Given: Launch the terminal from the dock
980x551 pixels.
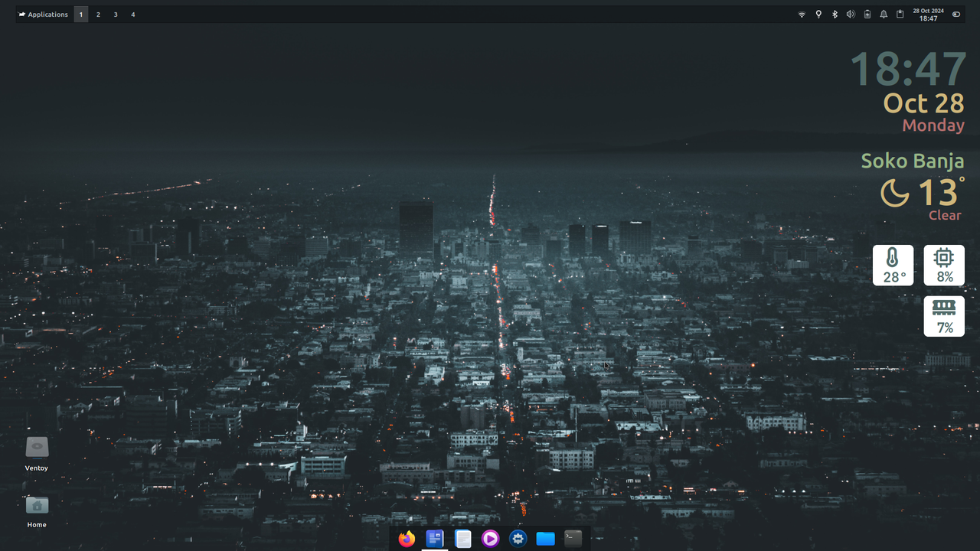Looking at the screenshot, I should 573,539.
